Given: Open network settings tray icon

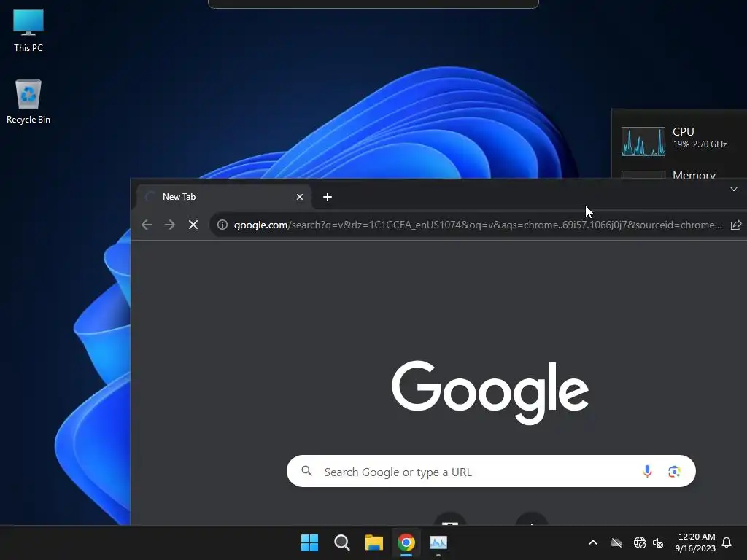Looking at the screenshot, I should click(x=639, y=542).
